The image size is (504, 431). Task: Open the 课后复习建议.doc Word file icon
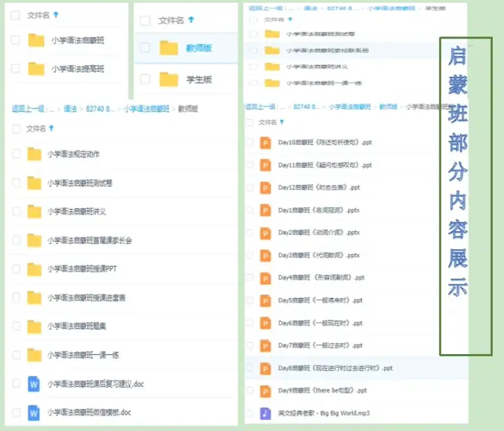[x=34, y=383]
